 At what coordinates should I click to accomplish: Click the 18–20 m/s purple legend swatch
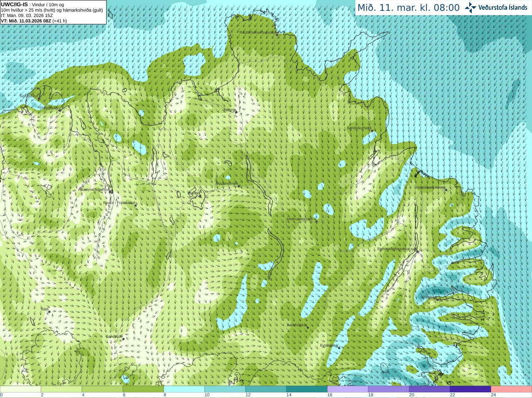389,389
